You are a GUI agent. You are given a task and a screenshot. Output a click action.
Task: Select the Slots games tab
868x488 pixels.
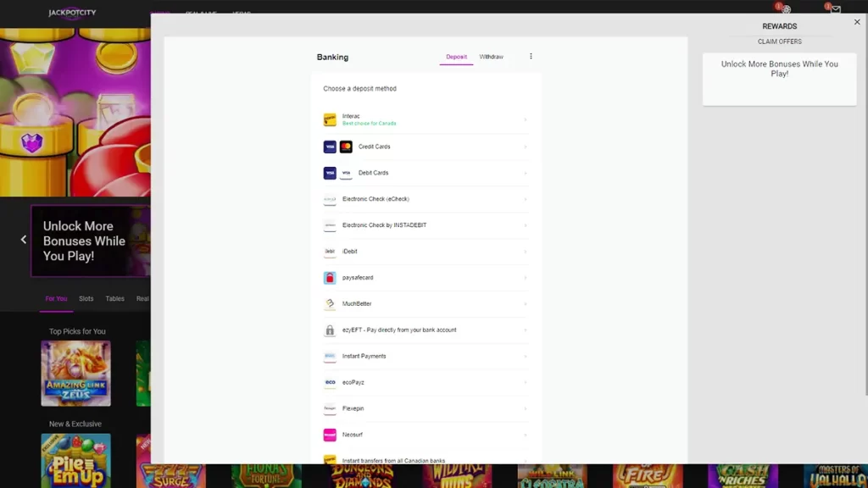coord(86,299)
